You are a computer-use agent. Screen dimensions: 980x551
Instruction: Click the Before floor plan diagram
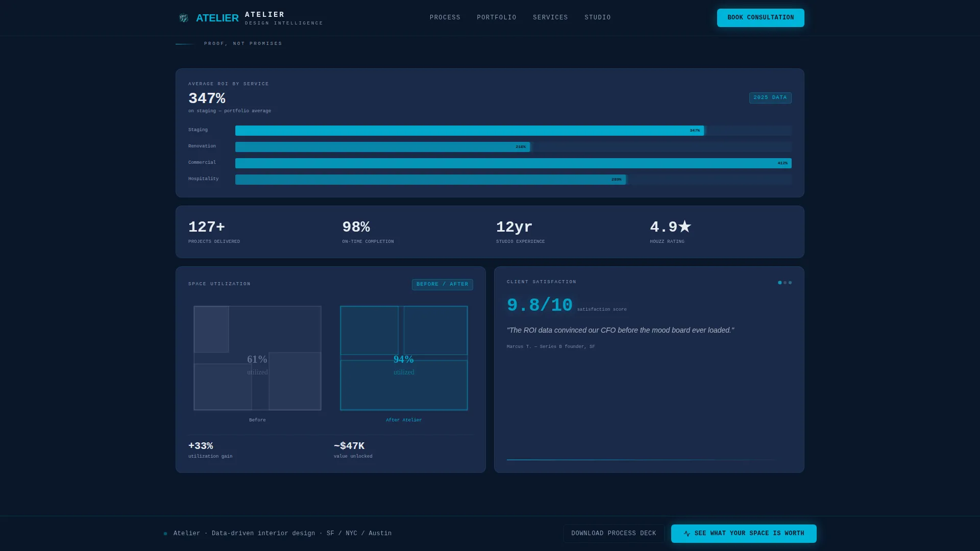pyautogui.click(x=257, y=358)
